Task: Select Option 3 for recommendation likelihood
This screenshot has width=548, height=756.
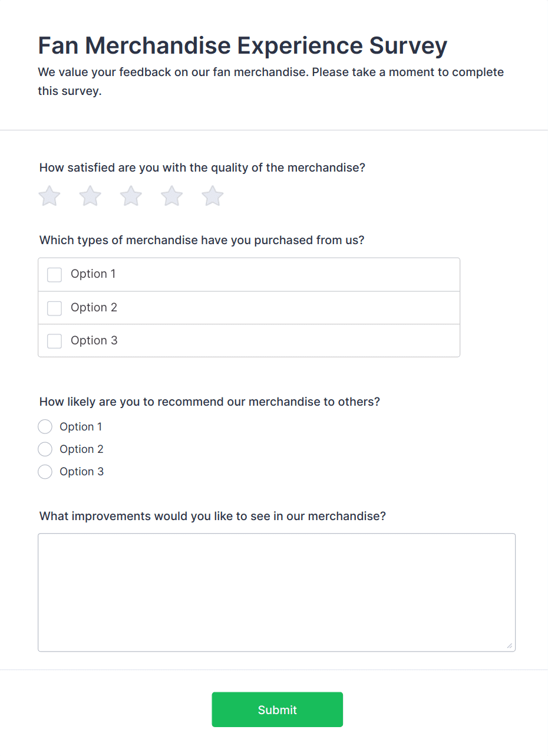Action: tap(45, 471)
